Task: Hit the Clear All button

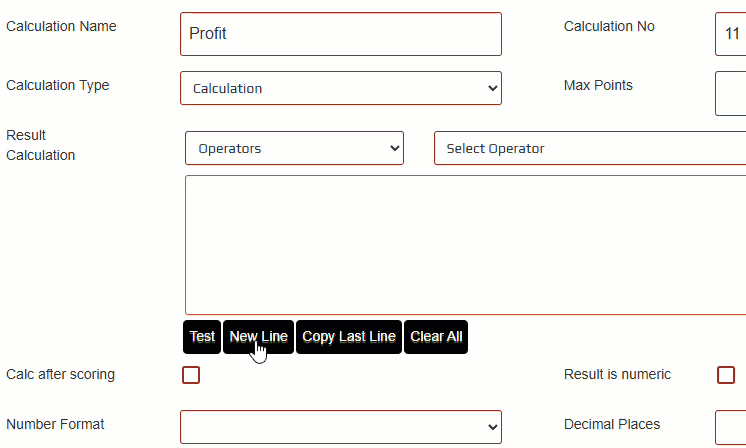Action: tap(436, 337)
